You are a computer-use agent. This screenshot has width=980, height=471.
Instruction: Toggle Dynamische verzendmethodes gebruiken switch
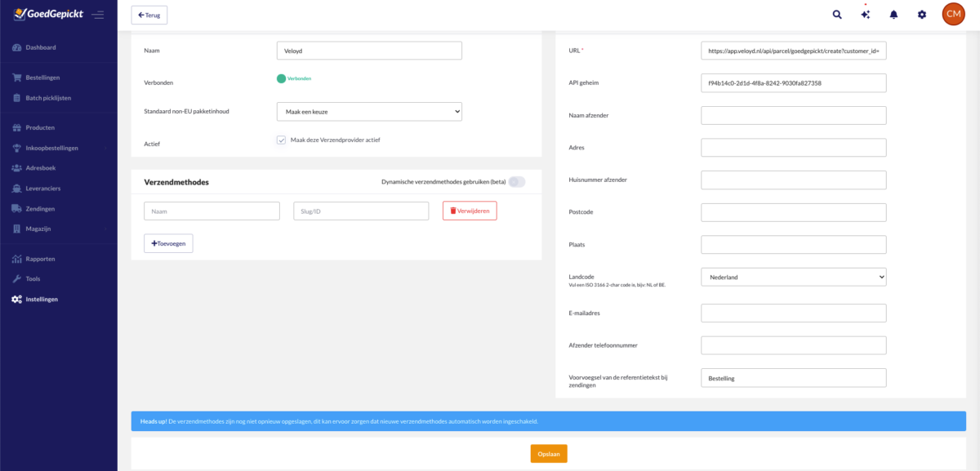click(516, 182)
